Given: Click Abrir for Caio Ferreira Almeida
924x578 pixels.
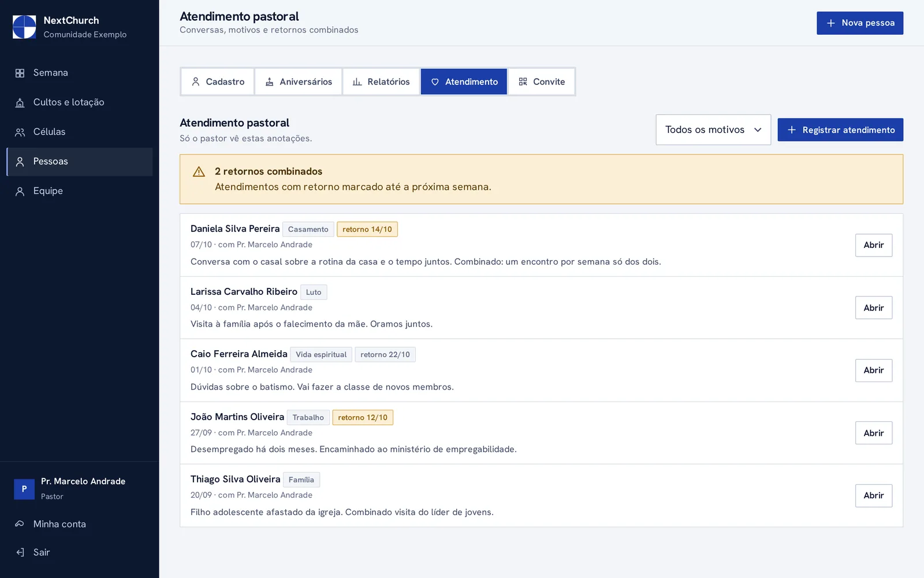Looking at the screenshot, I should tap(874, 370).
